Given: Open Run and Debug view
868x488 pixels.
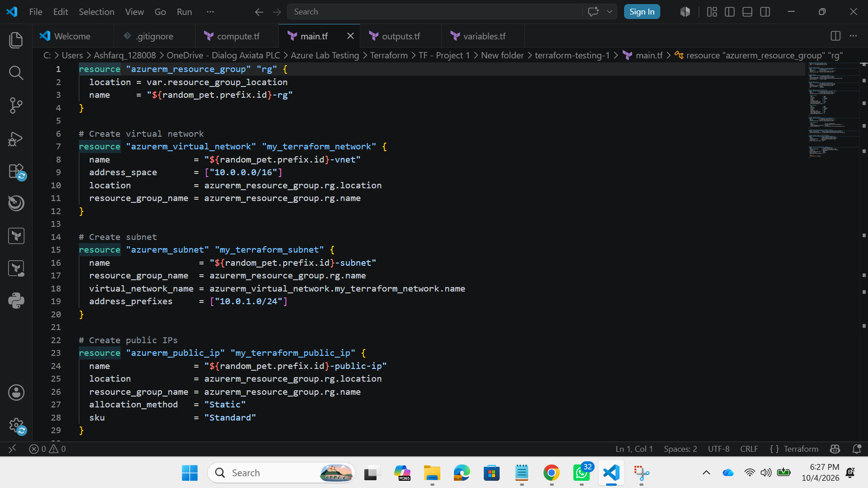Looking at the screenshot, I should (x=16, y=138).
